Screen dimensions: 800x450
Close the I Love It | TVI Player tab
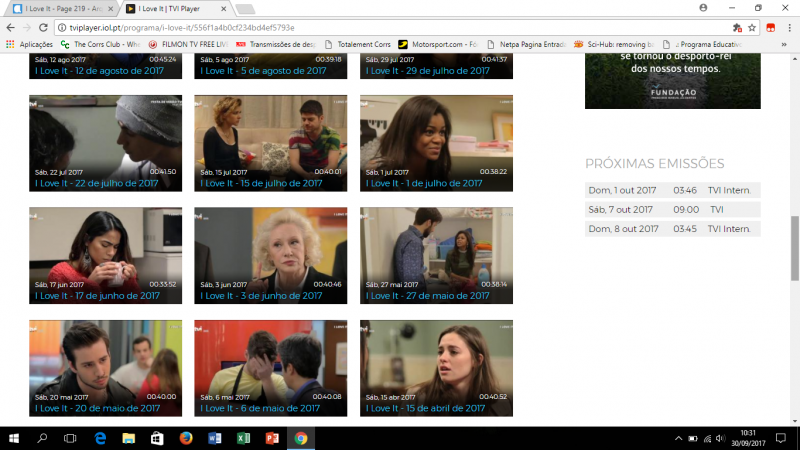223,9
